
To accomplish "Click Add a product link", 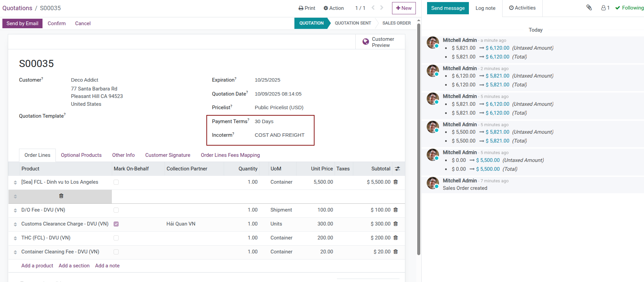I will click(37, 266).
